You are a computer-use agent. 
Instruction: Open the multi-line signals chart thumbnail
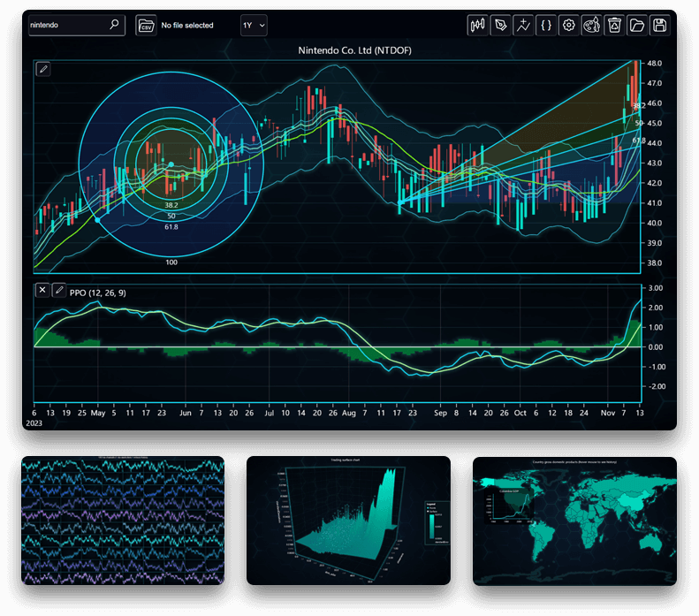123,521
